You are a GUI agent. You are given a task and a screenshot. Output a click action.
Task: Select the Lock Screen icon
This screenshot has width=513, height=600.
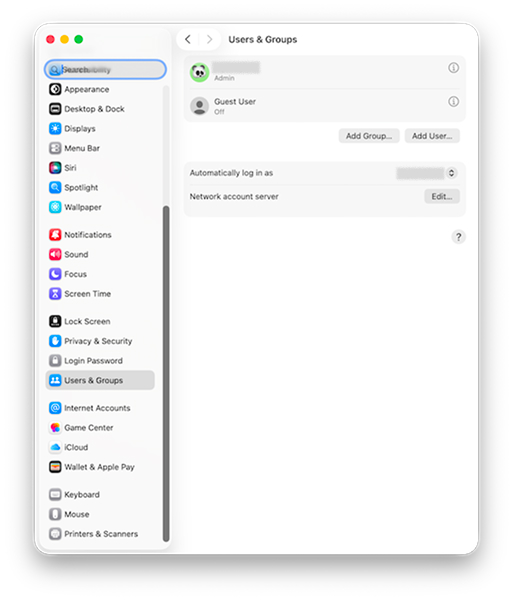[55, 321]
